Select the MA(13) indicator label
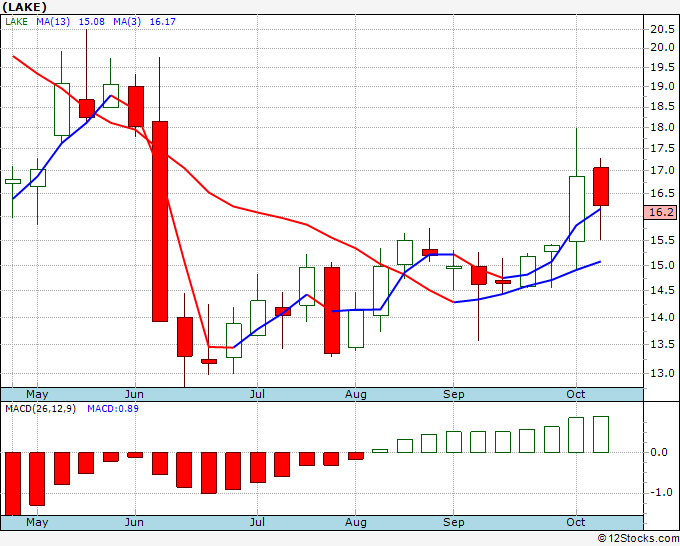This screenshot has height=546, width=680. [53, 22]
